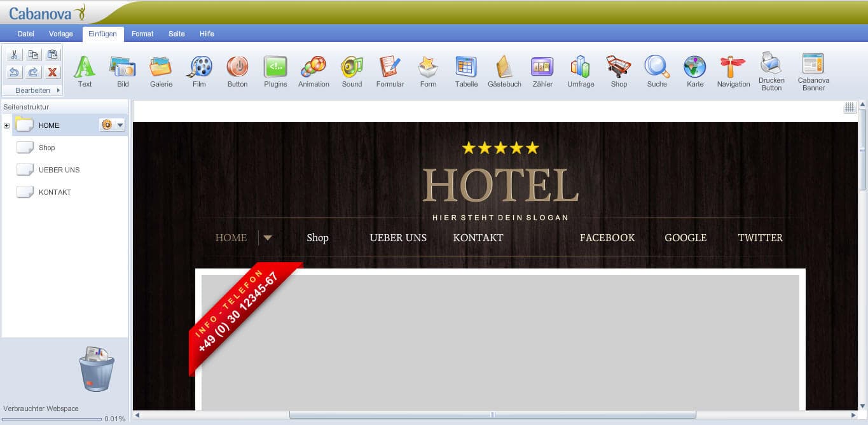Image resolution: width=868 pixels, height=425 pixels.
Task: Insert a Form shape
Action: [428, 71]
